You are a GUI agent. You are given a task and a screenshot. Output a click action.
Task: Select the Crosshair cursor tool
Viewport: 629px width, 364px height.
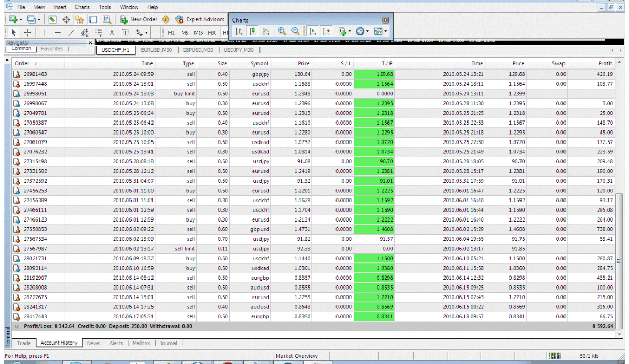click(x=28, y=32)
